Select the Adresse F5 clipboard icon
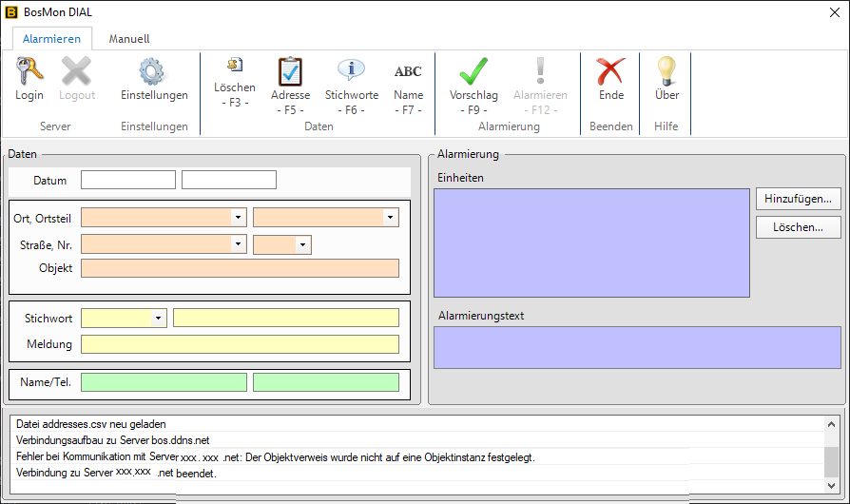This screenshot has width=850, height=504. pos(290,72)
